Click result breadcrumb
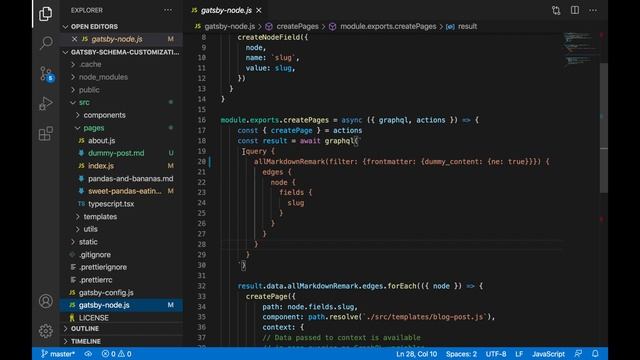 tap(467, 27)
